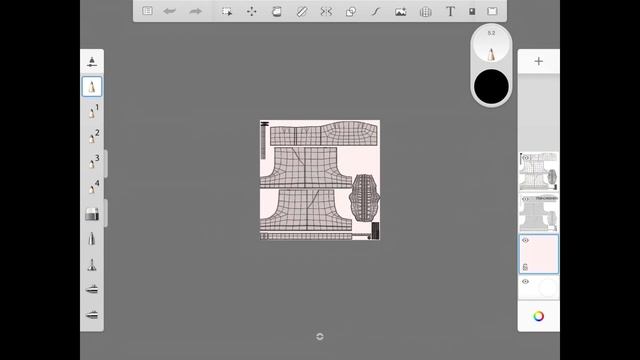Open the Copic color library icon
The width and height of the screenshot is (640, 360).
(x=472, y=11)
